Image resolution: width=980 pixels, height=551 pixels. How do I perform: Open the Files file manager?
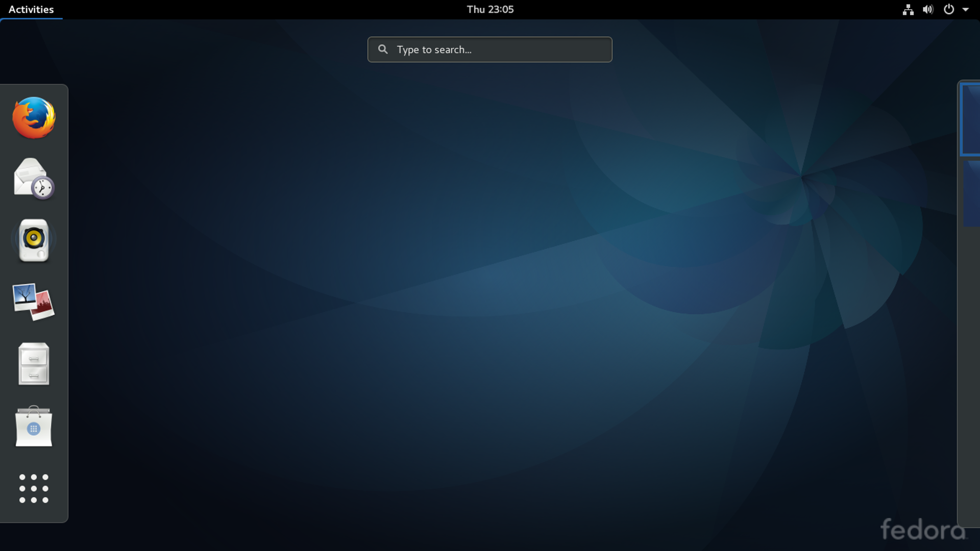coord(34,363)
